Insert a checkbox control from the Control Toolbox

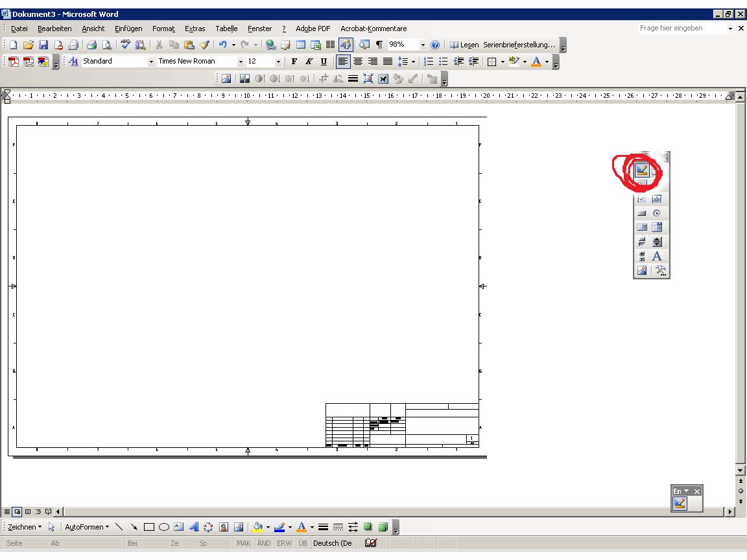click(642, 199)
